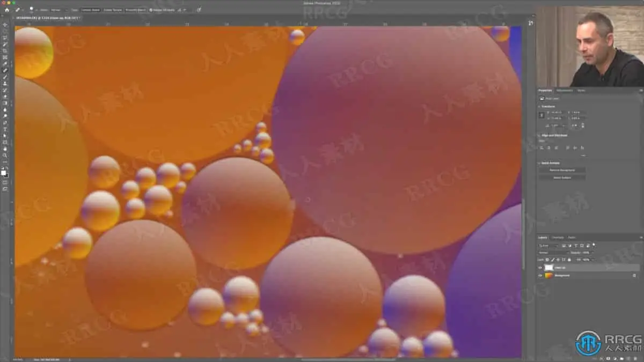Open the brush preset picker
The width and height of the screenshot is (644, 362).
[x=32, y=10]
